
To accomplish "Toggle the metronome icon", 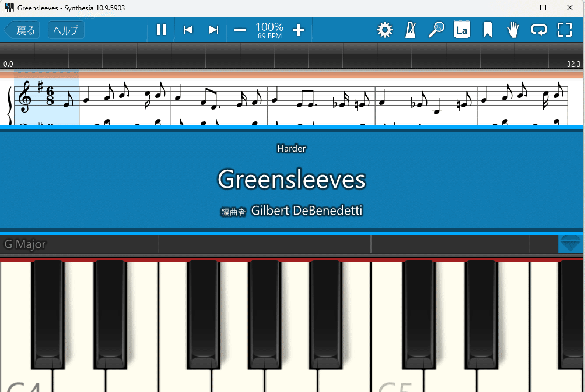I will click(411, 30).
